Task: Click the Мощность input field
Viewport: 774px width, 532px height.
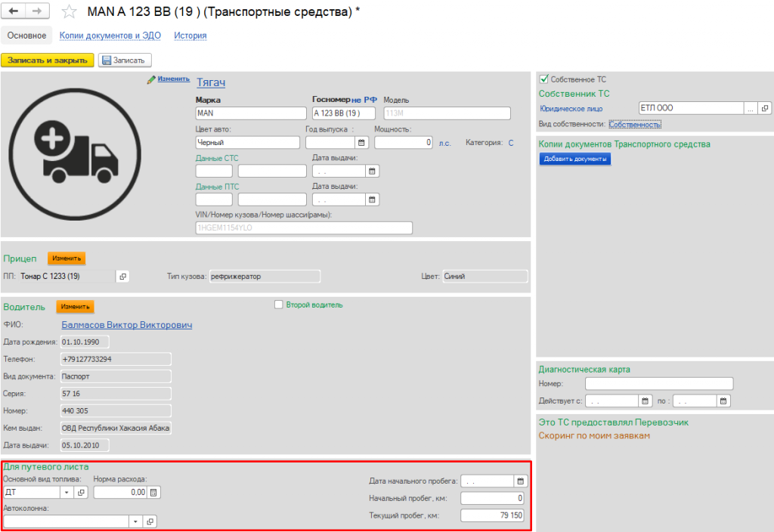Action: pos(404,143)
